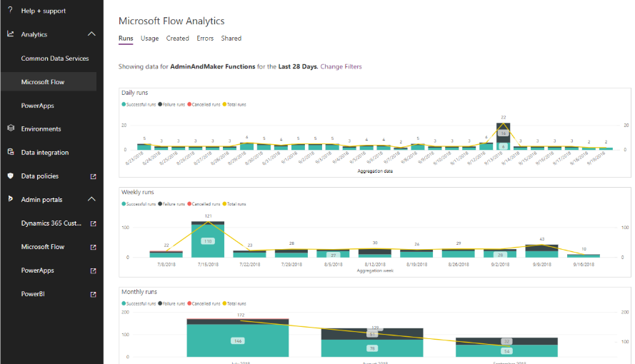Toggle Cancelled runs legend in Monthly runs
635x364 pixels.
tap(204, 303)
